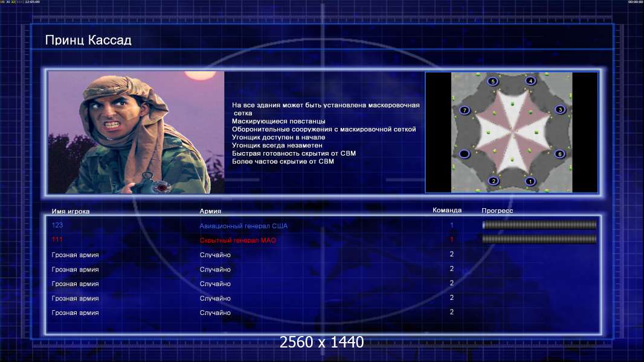
Task: Click the Прогресс column header
Action: point(497,211)
